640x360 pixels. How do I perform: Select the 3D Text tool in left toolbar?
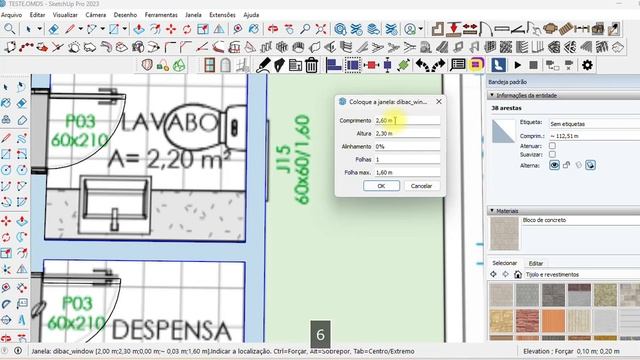22,320
